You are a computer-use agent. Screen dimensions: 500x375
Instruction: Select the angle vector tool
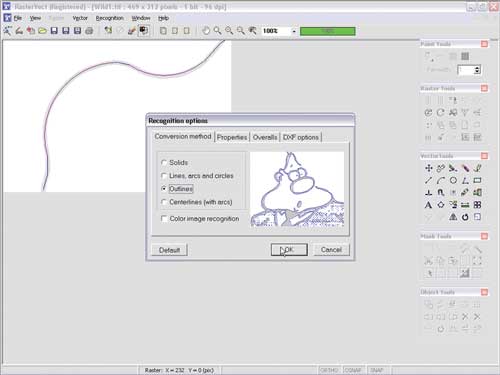[465, 181]
